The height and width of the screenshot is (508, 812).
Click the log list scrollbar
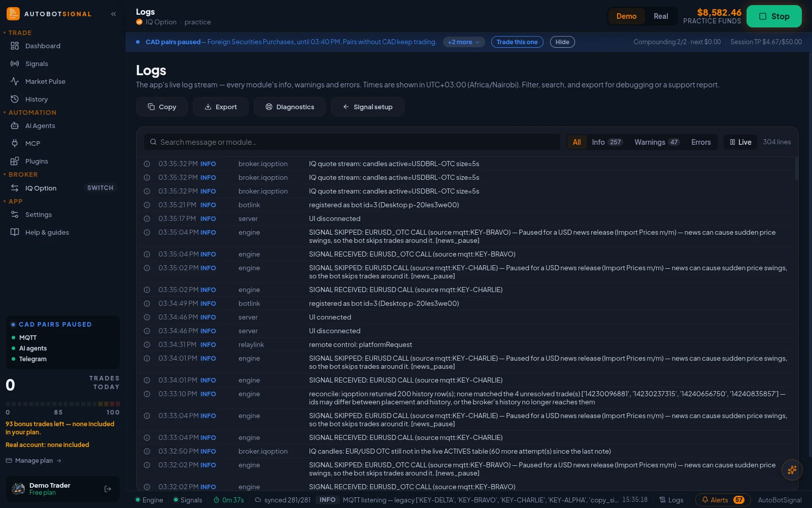[796, 169]
